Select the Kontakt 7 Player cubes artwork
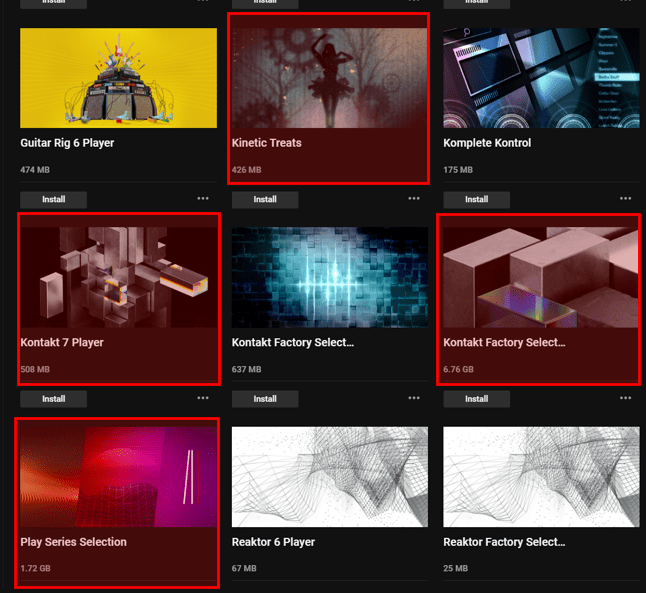 click(119, 277)
